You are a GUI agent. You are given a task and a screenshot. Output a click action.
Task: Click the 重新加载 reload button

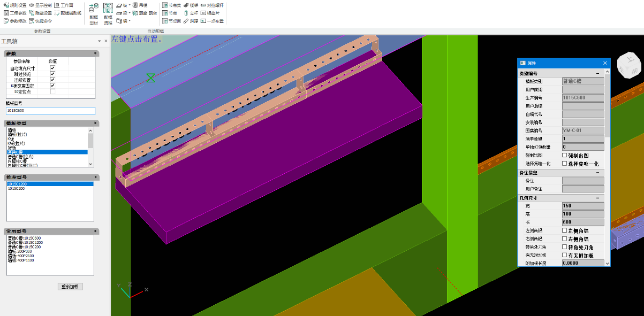coord(70,287)
